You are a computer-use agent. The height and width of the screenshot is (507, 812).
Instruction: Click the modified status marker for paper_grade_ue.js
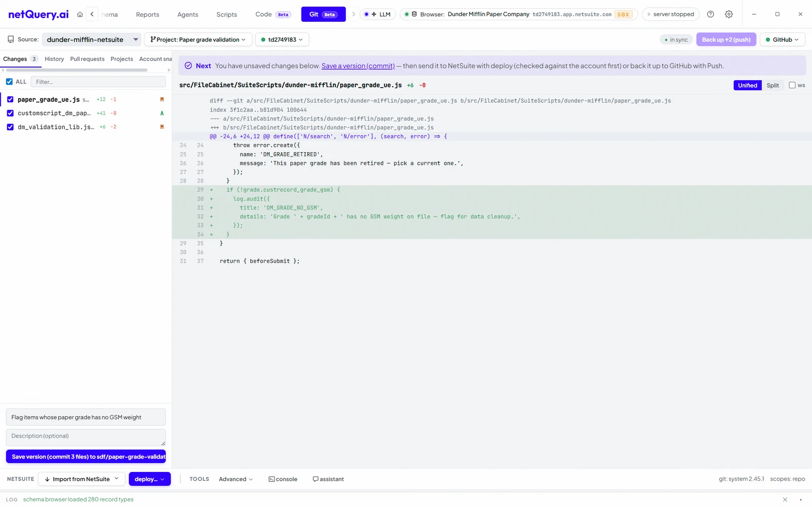pyautogui.click(x=162, y=99)
